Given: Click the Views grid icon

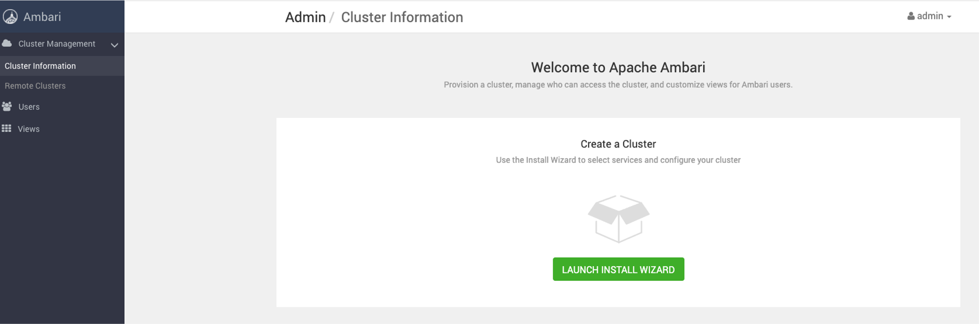Looking at the screenshot, I should click(x=6, y=128).
